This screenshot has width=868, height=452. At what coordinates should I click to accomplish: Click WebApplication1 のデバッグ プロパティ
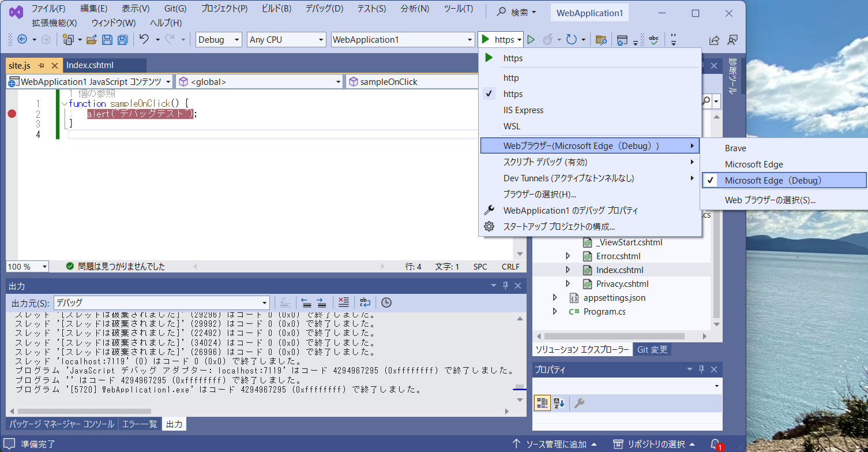point(589,211)
